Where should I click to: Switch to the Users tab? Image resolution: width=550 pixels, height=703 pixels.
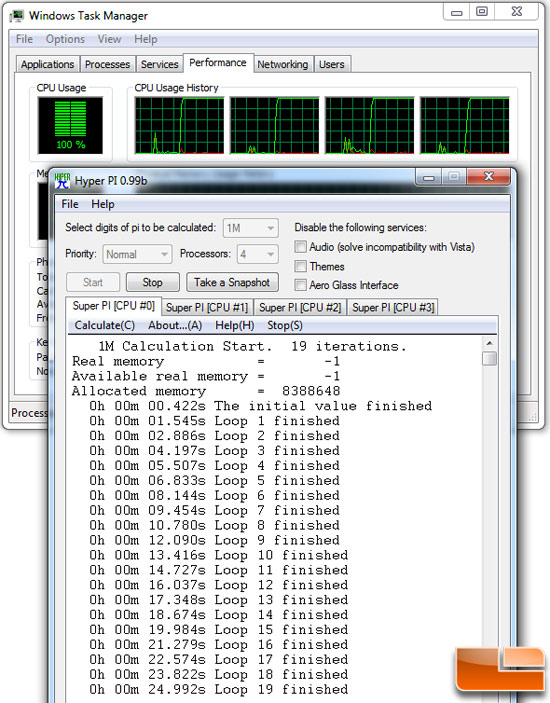click(332, 65)
